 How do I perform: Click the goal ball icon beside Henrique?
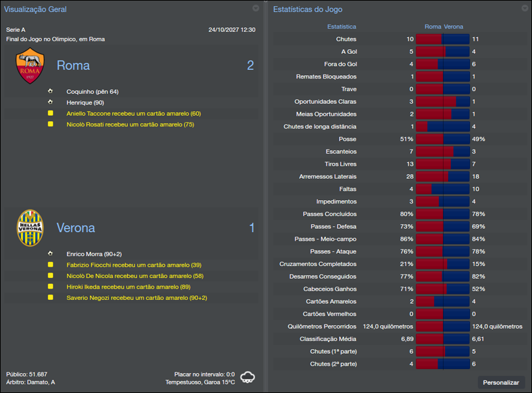click(50, 102)
